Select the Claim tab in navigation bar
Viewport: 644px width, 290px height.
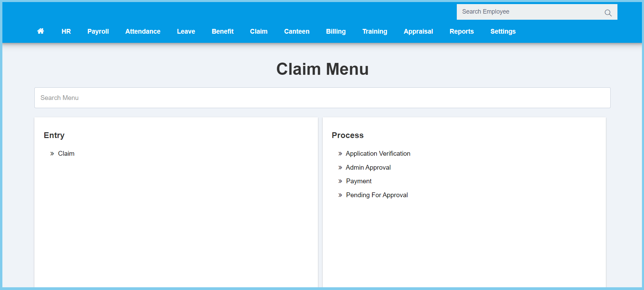pos(259,31)
